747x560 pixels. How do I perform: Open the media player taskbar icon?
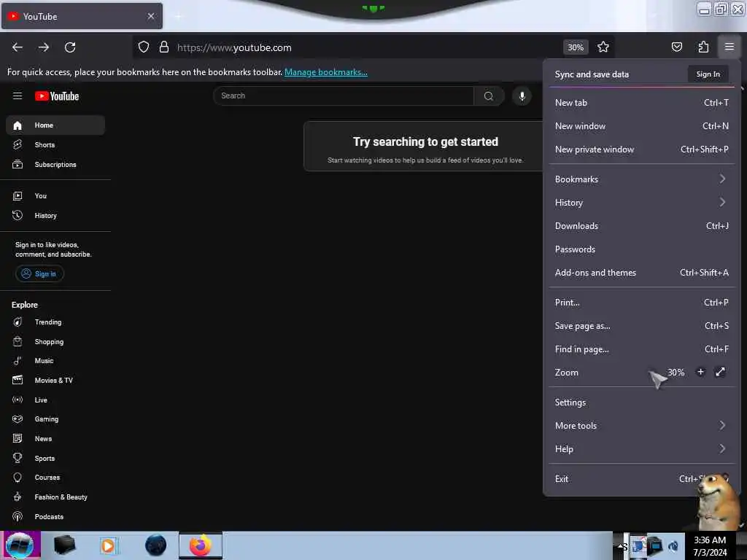coord(108,545)
